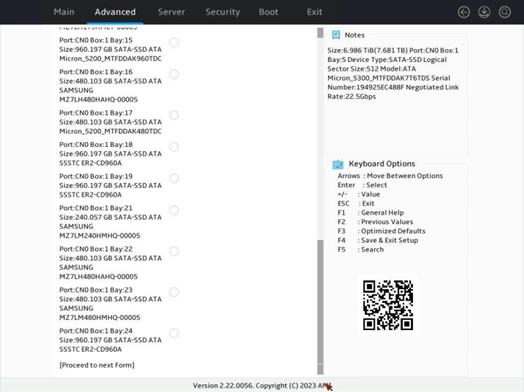Select the Bay:19 SSSTC drive radio
524x392 pixels.
click(x=174, y=178)
